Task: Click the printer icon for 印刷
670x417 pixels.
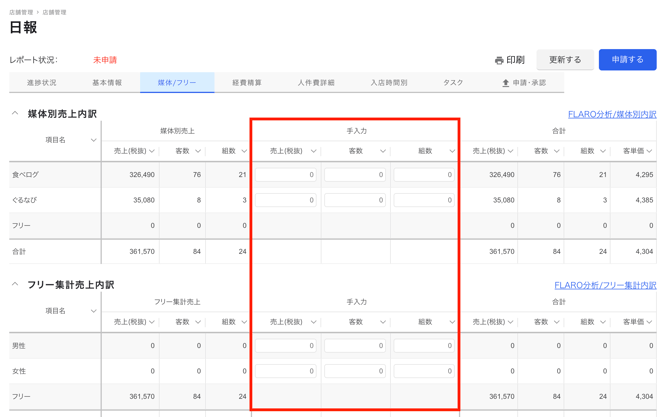Action: pyautogui.click(x=499, y=60)
